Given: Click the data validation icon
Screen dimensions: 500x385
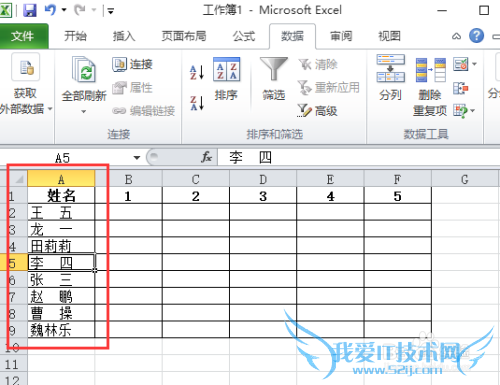Looking at the screenshot, I should (x=461, y=64).
